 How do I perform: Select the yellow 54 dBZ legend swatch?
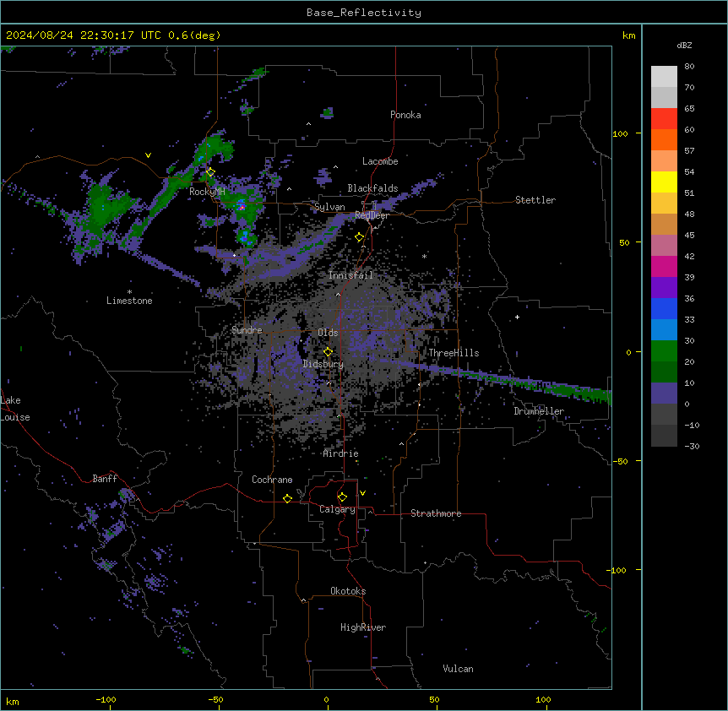[x=664, y=182]
